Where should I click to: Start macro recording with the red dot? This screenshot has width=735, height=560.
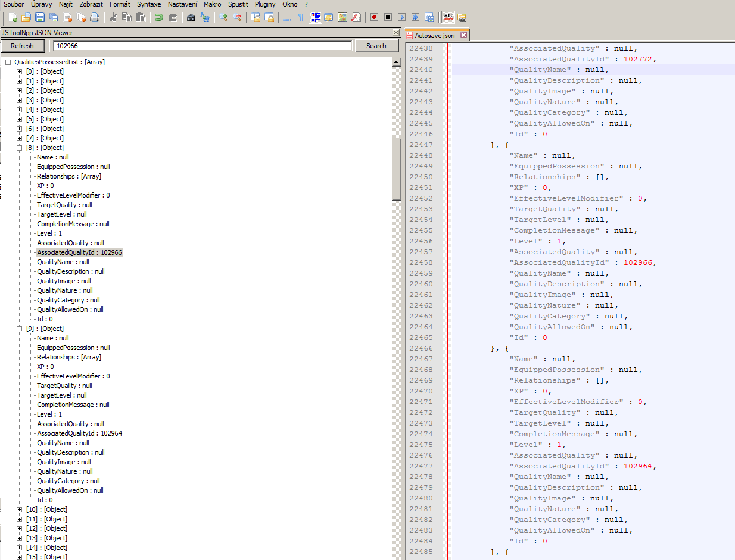point(374,17)
